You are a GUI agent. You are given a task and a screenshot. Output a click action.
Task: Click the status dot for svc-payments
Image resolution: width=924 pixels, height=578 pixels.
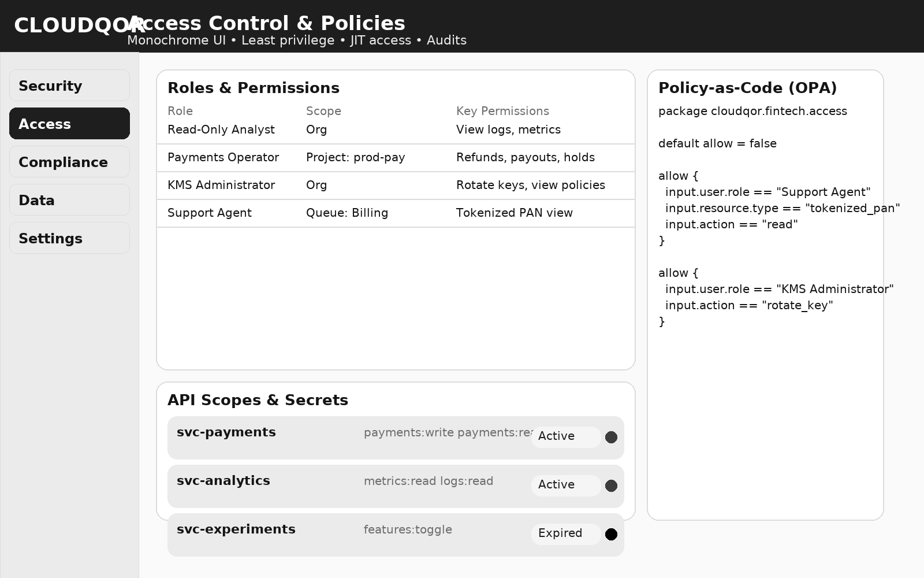(x=611, y=438)
